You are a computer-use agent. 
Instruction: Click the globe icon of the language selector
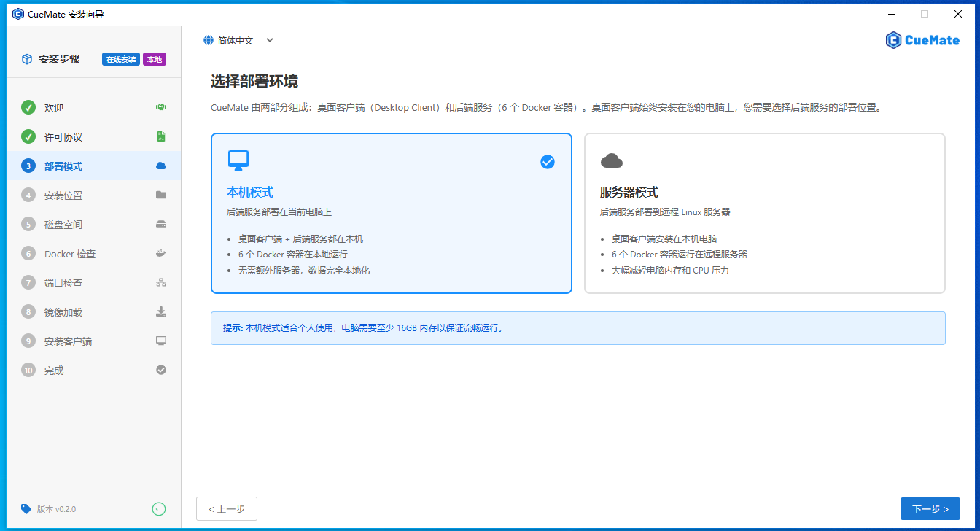tap(209, 41)
